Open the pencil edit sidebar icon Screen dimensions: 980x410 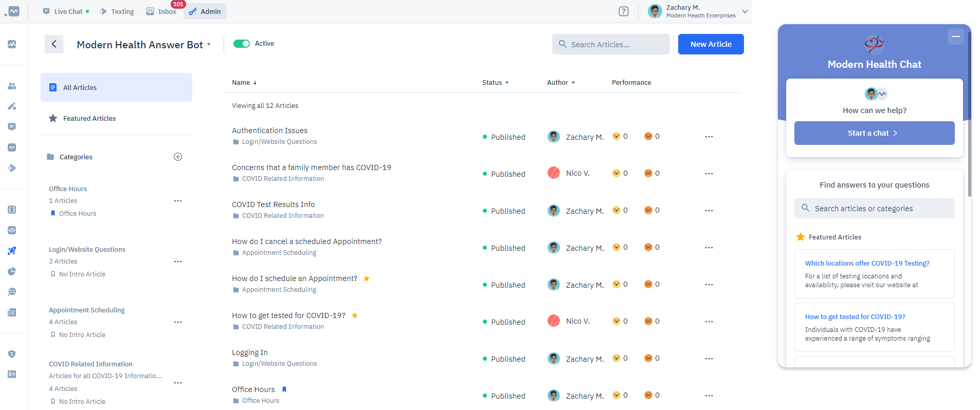click(x=12, y=106)
